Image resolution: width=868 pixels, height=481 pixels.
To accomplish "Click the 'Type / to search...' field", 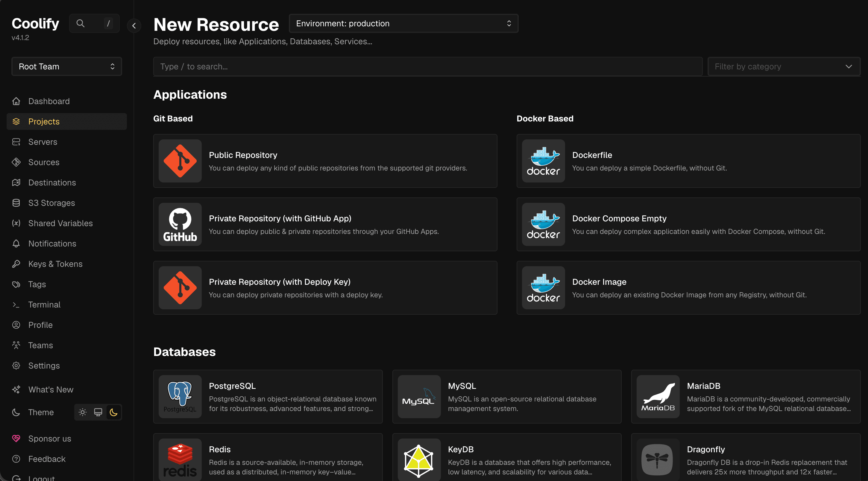I will coord(428,66).
